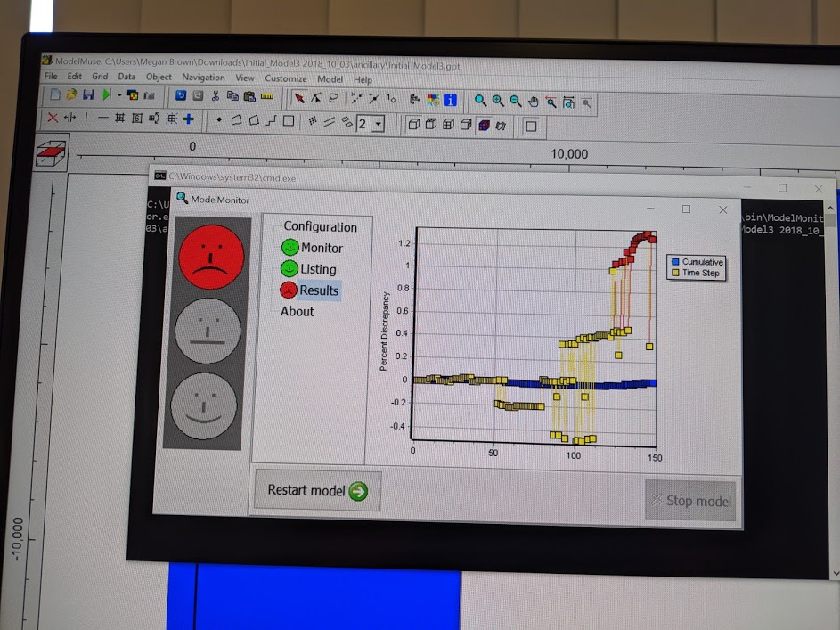Viewport: 840px width, 630px height.
Task: Click the Zoom In magnifier icon
Action: (498, 101)
